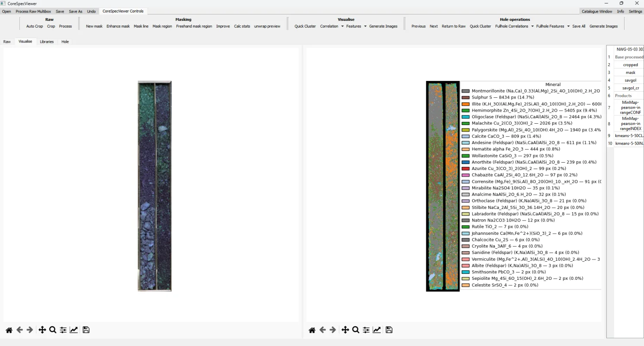Click Enhance mask button
Image resolution: width=644 pixels, height=346 pixels.
click(118, 26)
